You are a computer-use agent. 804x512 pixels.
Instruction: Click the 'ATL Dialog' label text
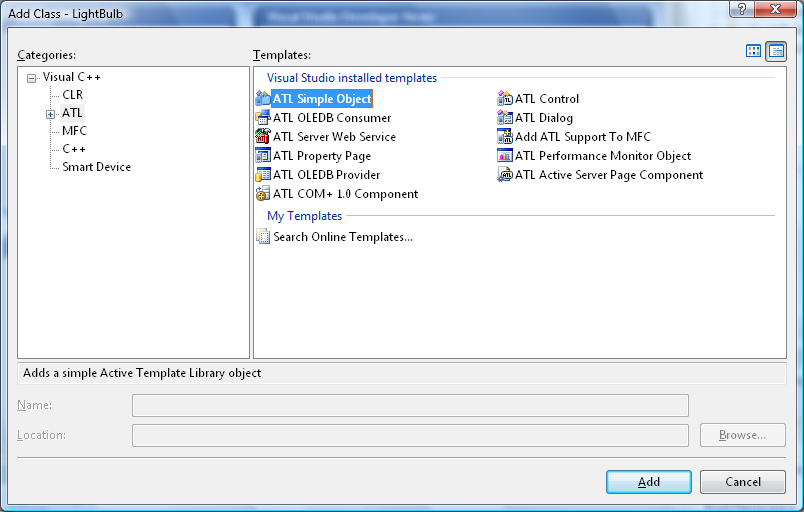point(544,118)
